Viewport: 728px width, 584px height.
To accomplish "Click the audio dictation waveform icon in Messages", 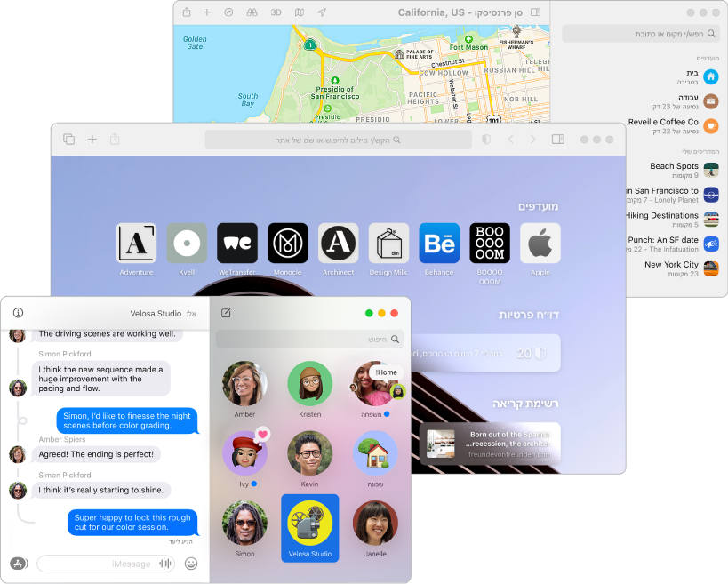I will (x=165, y=563).
